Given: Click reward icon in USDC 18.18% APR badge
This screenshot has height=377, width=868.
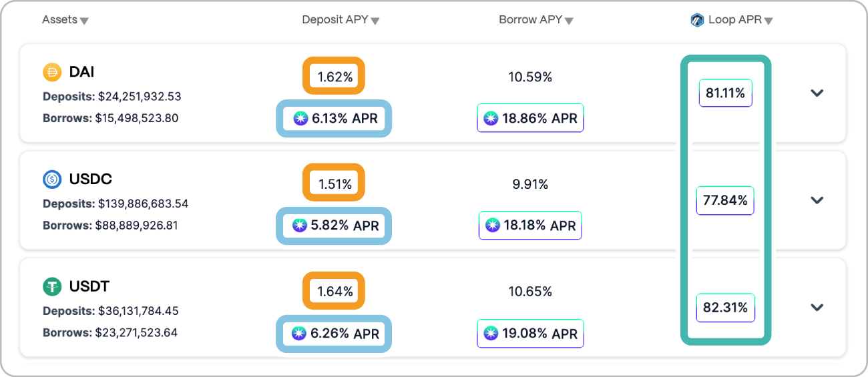Looking at the screenshot, I should [493, 226].
